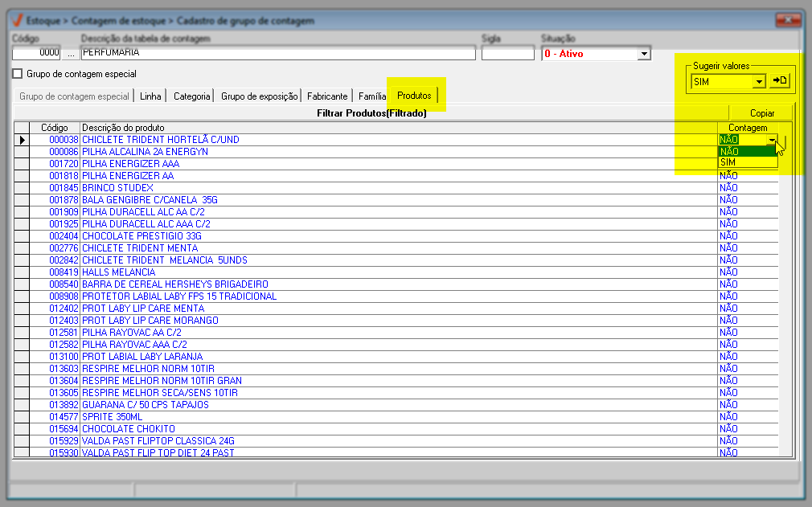Screen dimensions: 812x507
Task: Select row BALA GENGIBRE C/CANELA 35G
Action: tap(396, 200)
